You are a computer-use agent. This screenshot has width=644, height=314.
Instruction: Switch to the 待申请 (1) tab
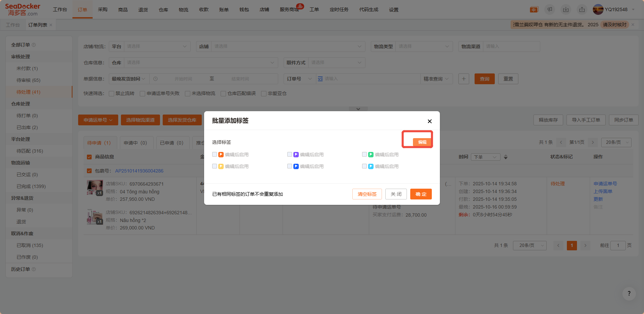[x=99, y=143]
